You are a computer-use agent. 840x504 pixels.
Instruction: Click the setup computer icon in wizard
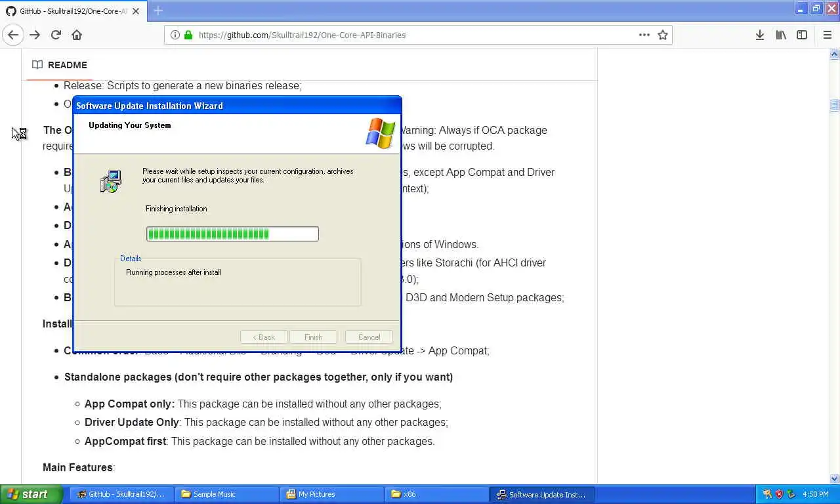[111, 181]
